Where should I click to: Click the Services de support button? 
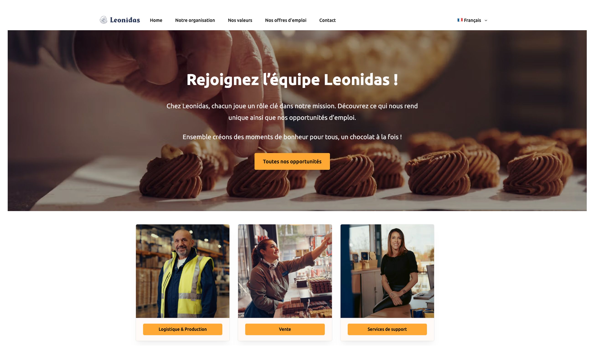(x=387, y=329)
